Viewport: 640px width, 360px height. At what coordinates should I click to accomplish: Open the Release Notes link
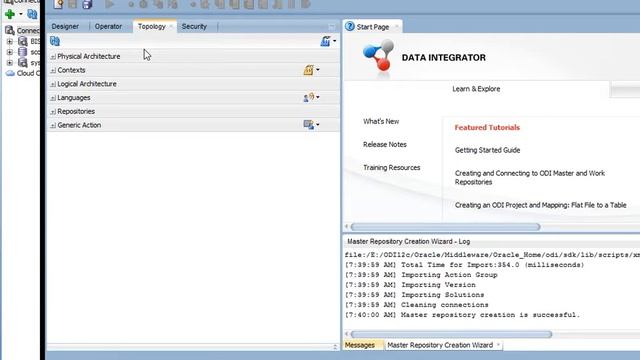tap(385, 144)
